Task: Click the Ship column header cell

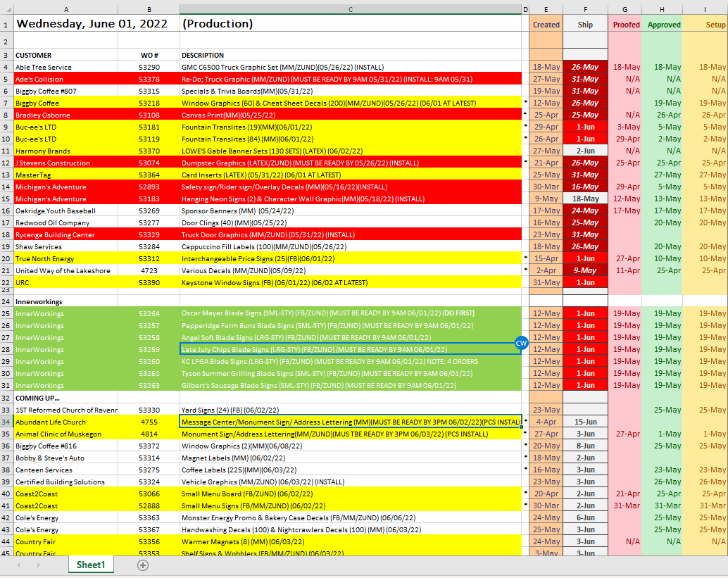Action: (585, 25)
